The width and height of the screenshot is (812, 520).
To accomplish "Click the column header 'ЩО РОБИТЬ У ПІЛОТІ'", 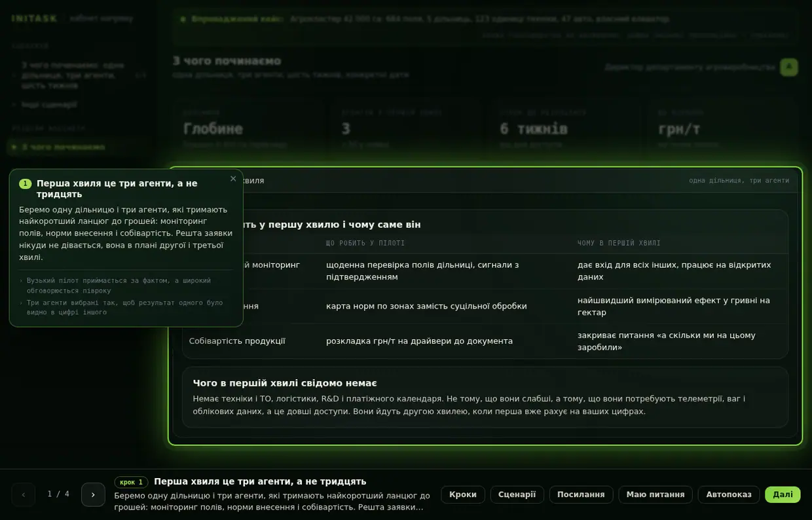I will tap(365, 243).
